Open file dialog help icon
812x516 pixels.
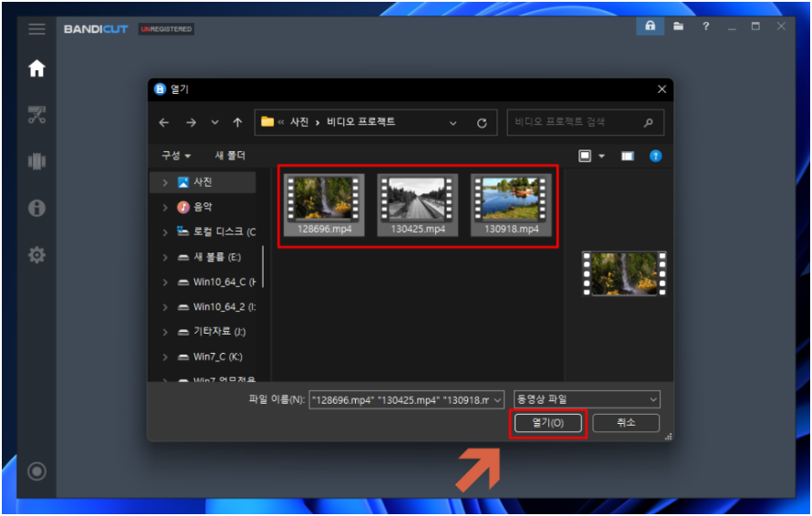655,156
